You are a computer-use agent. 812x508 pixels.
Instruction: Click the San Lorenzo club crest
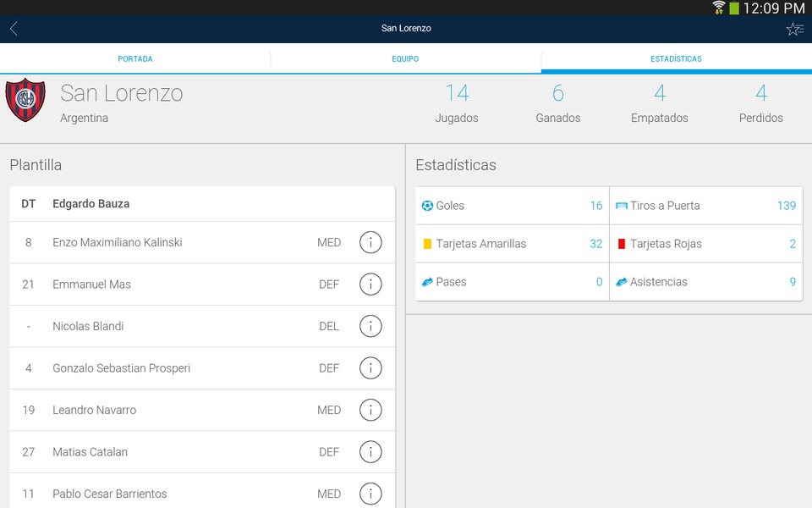click(25, 100)
